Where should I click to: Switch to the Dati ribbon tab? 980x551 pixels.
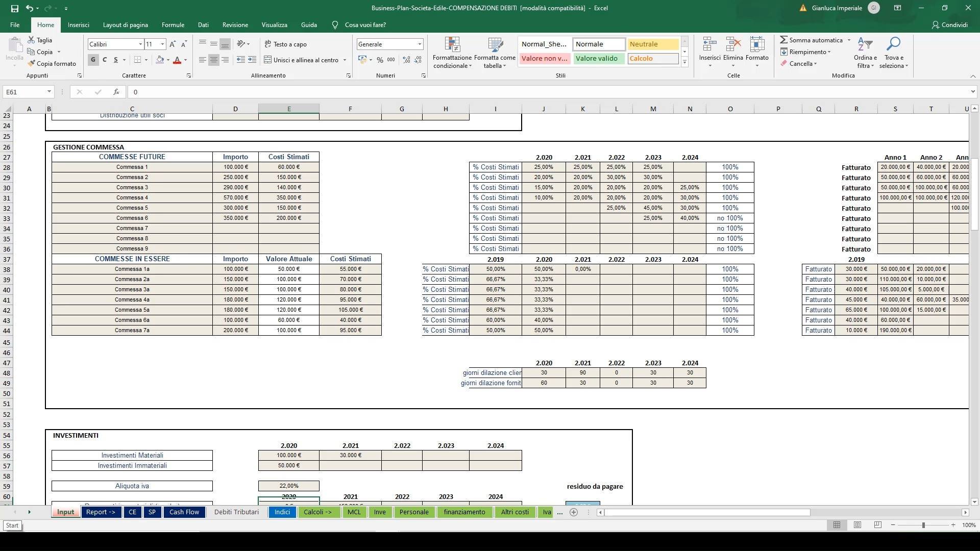tap(203, 25)
